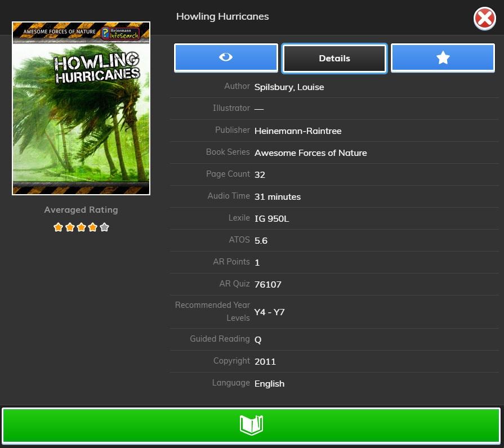504x448 pixels.
Task: Click the Audio Time value 31 minutes
Action: point(277,197)
